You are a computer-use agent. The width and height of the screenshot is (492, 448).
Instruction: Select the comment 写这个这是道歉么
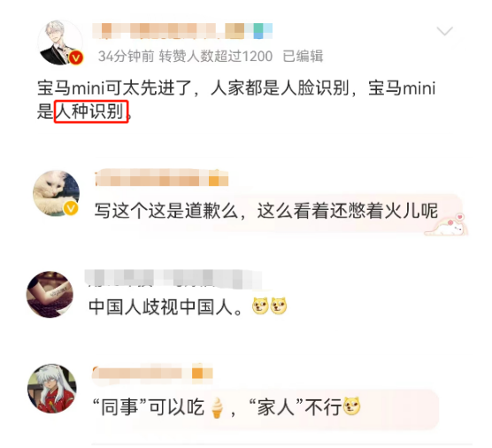[266, 211]
